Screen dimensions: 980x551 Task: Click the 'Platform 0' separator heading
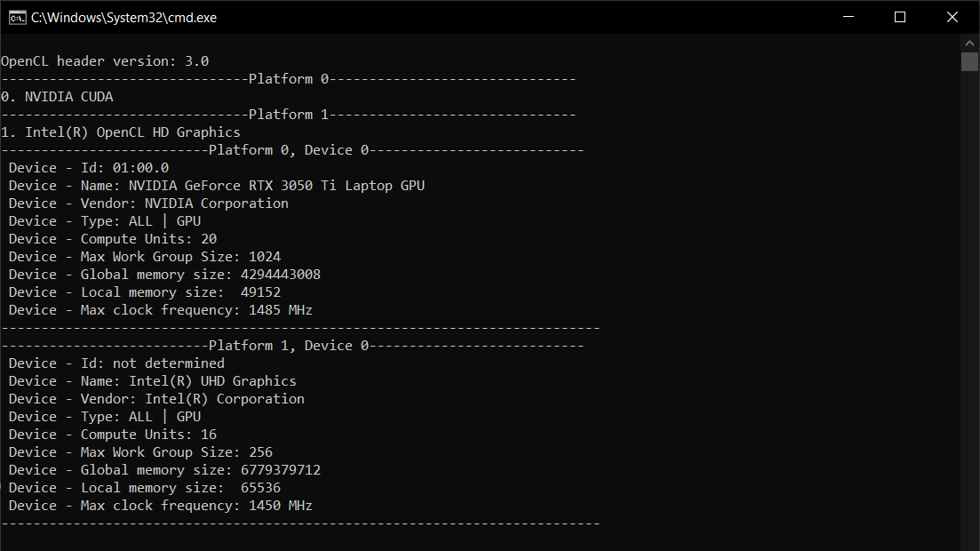coord(288,79)
